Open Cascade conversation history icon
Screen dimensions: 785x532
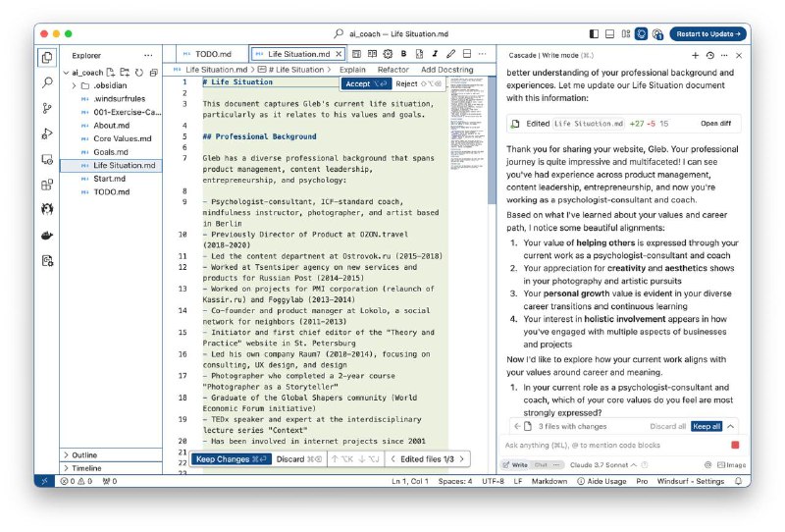pos(709,55)
